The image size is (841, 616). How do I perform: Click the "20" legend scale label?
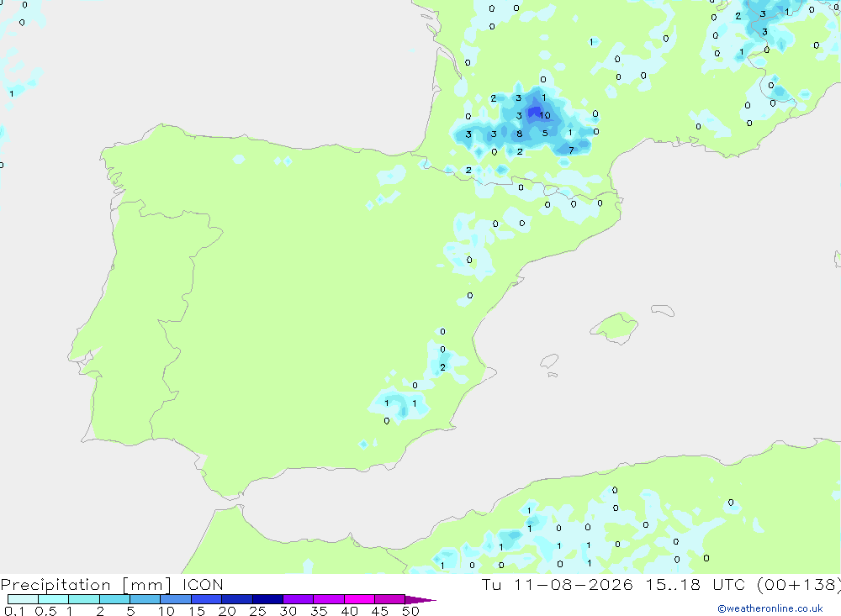click(227, 611)
